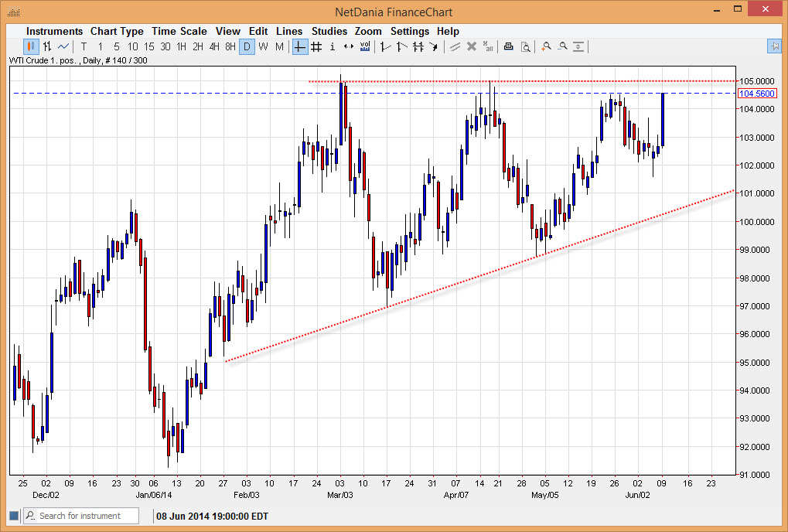Open the Studies menu
Viewport: 788px width, 532px height.
[329, 31]
